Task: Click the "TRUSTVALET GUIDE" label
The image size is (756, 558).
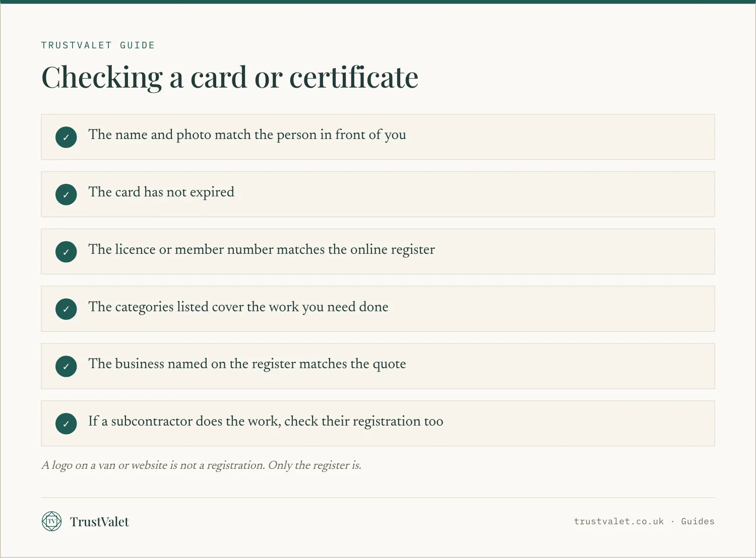Action: click(98, 45)
